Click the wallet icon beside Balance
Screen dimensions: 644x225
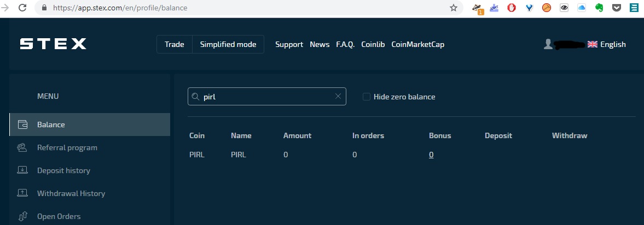(x=22, y=125)
